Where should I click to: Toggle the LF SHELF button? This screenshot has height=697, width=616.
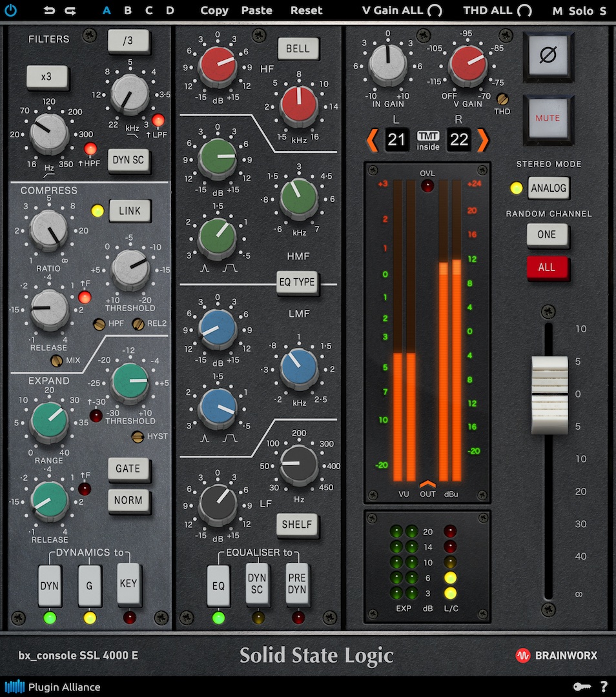pyautogui.click(x=296, y=524)
